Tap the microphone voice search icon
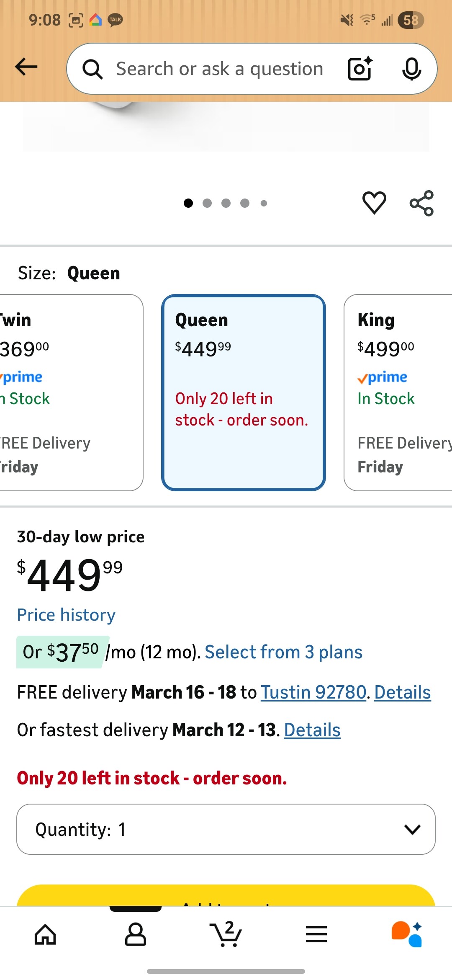The image size is (452, 980). point(411,69)
